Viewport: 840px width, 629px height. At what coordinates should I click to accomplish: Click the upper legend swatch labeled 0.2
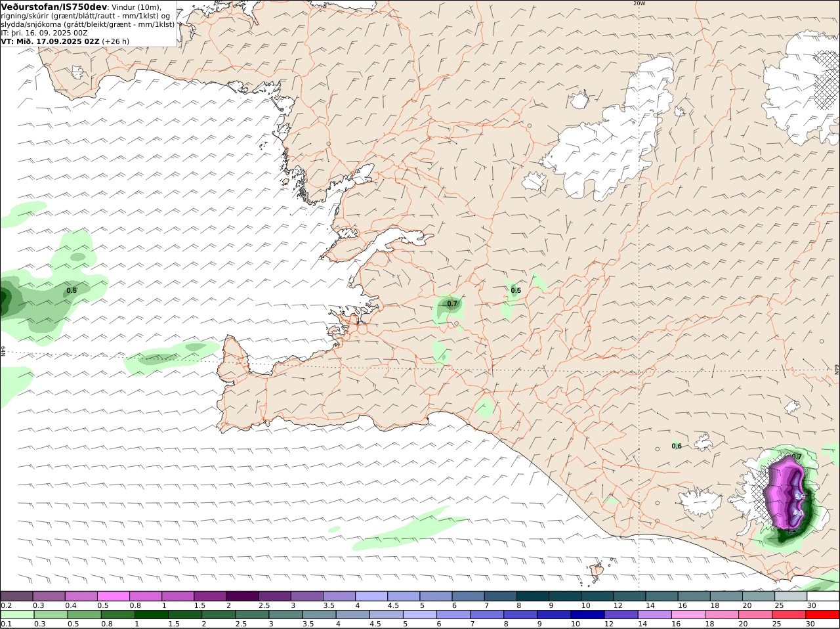[17, 596]
